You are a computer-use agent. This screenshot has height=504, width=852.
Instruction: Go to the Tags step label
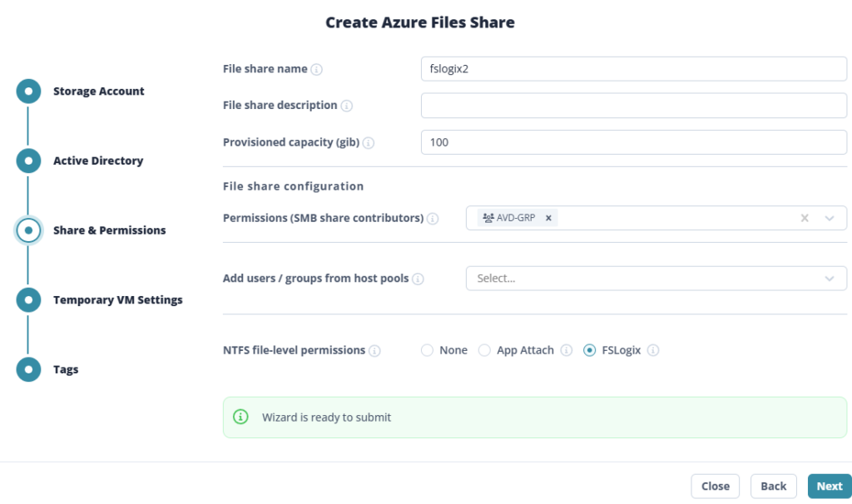pos(66,369)
